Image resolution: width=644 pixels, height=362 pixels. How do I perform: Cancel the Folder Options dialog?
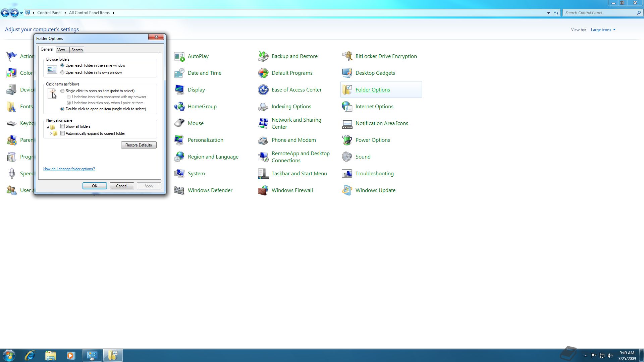pos(122,186)
